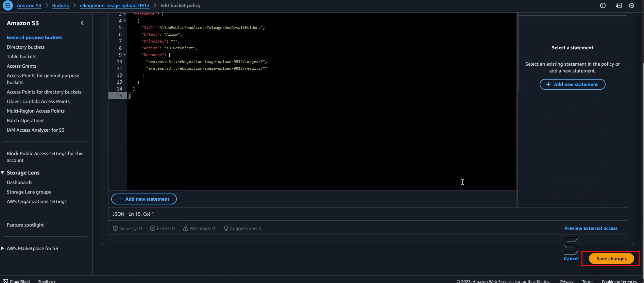Viewport: 644px width, 283px height.
Task: Collapse the Amazon S3 sidebar with chevron
Action: tap(82, 23)
